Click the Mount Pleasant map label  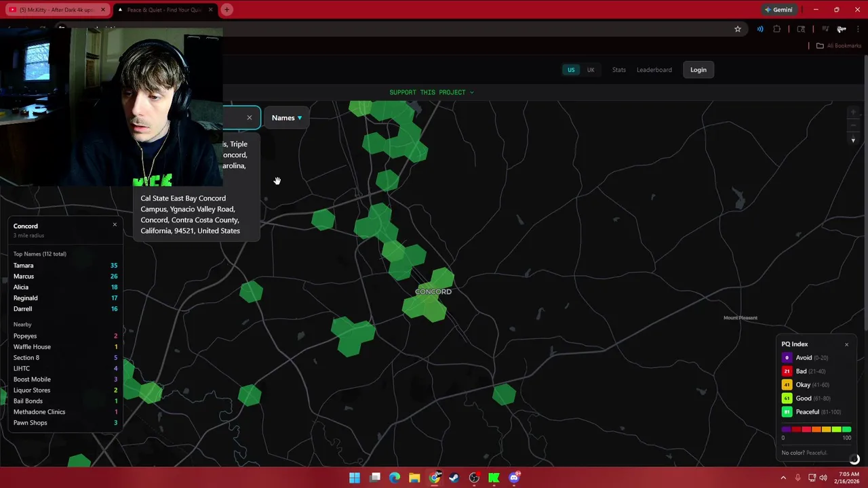point(741,318)
